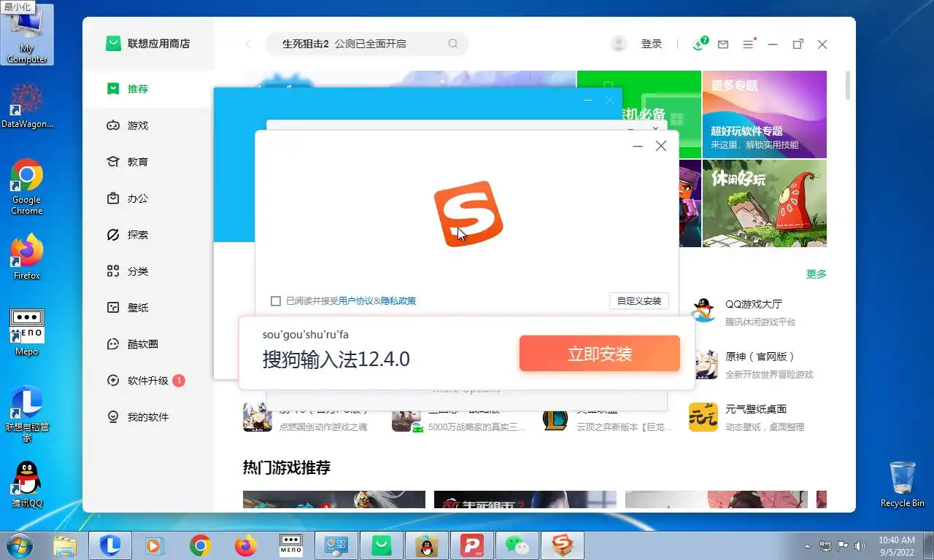Open 我的软件 in the sidebar
The image size is (934, 560).
tap(148, 417)
